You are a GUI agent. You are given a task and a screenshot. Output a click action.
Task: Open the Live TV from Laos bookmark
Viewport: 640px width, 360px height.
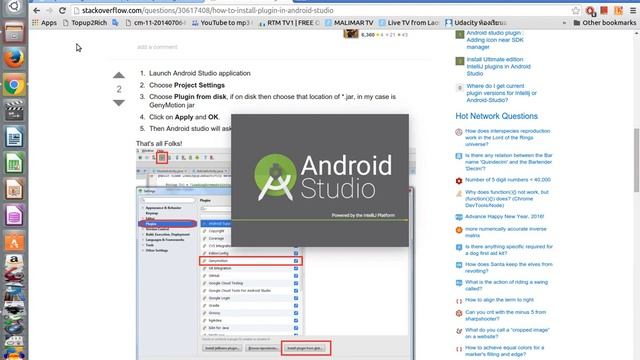(409, 23)
